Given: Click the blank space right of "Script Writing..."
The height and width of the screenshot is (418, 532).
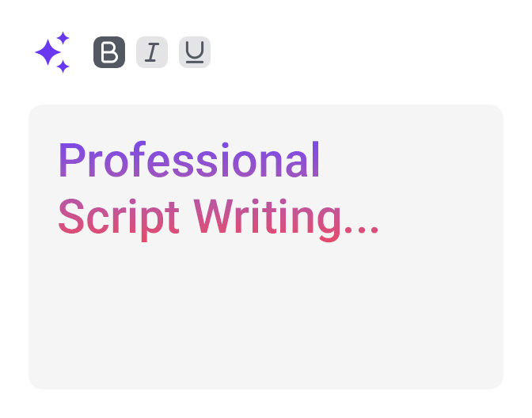Looking at the screenshot, I should [x=439, y=216].
